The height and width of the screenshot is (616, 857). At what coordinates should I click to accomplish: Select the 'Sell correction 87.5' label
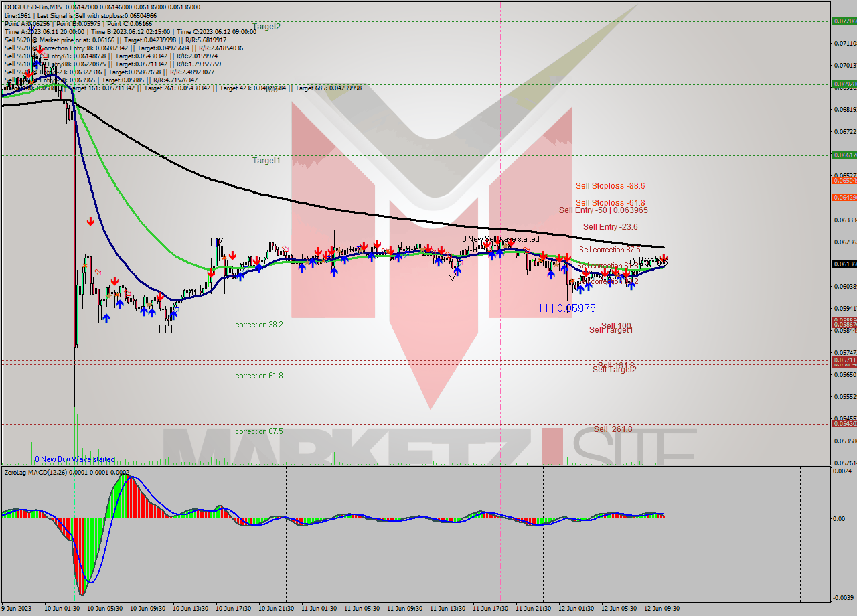(x=610, y=250)
